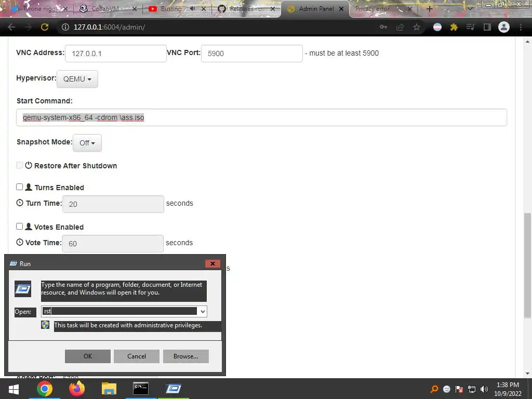Enable the Turns Enabled checkbox
The width and height of the screenshot is (532, 399).
[19, 187]
